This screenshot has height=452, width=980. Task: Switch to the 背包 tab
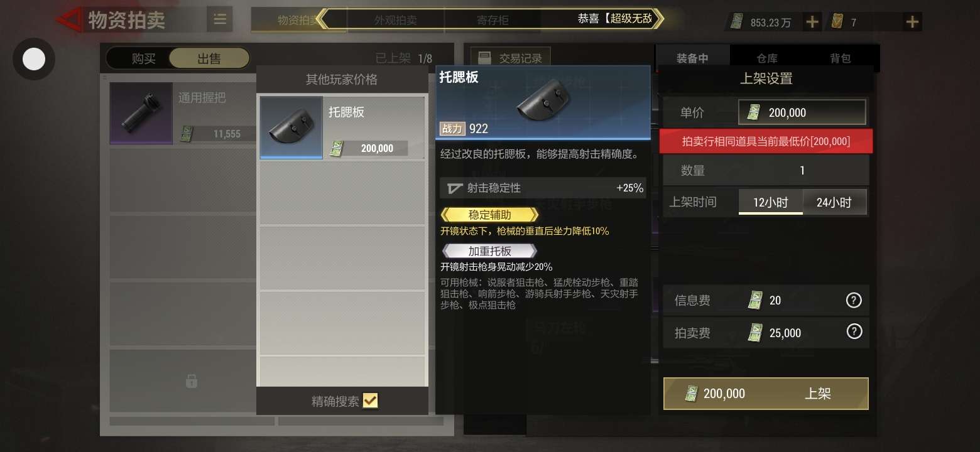click(841, 58)
